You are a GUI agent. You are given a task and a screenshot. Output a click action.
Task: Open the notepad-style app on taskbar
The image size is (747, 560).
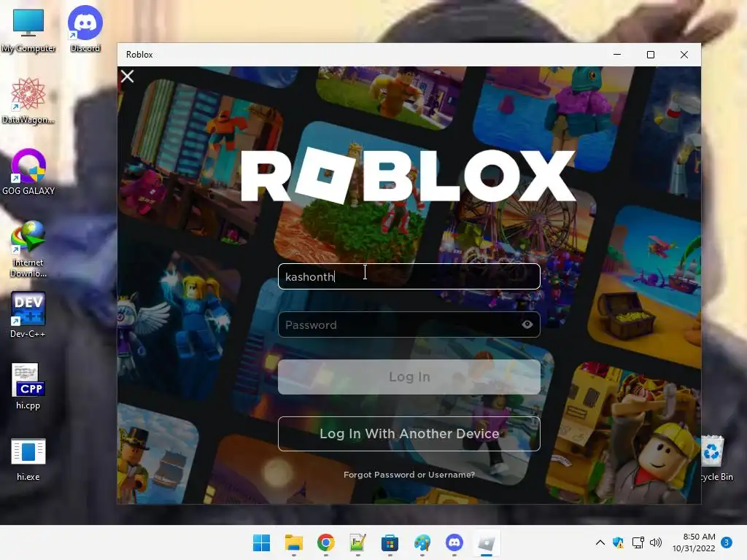pos(357,542)
